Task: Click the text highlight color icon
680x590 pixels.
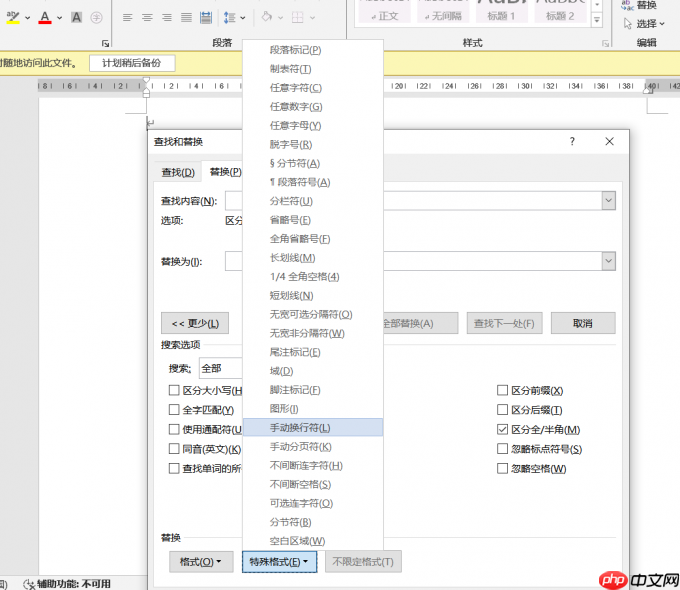Action: [13, 17]
